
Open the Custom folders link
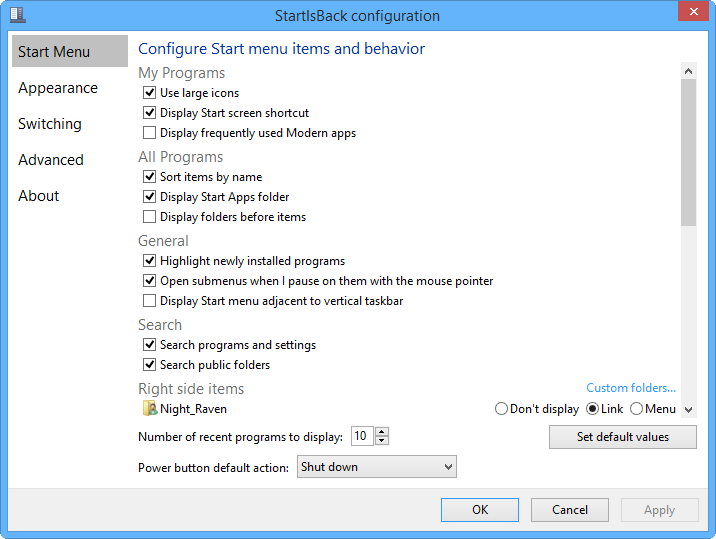pos(631,388)
